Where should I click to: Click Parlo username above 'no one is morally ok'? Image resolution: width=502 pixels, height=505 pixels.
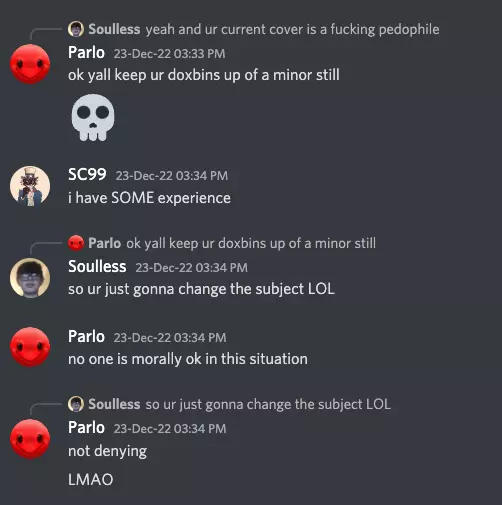click(x=86, y=336)
